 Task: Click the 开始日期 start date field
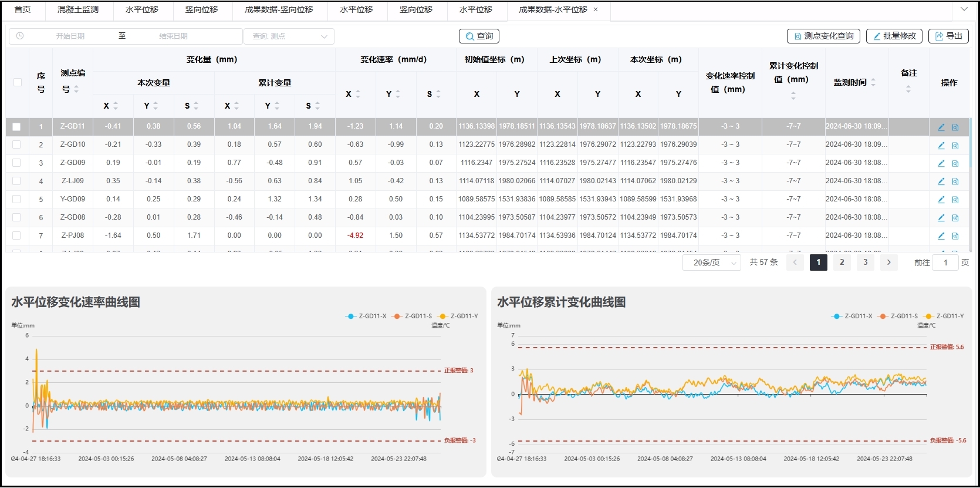point(70,36)
